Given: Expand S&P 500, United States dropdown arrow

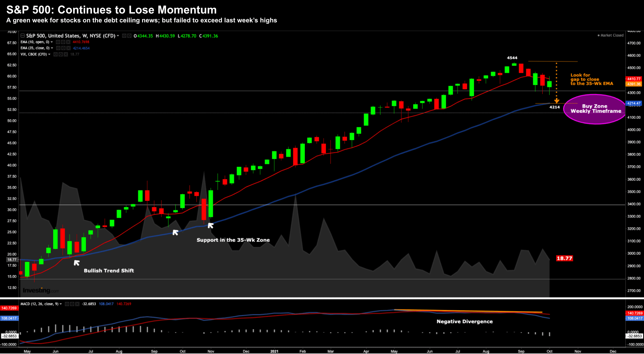Looking at the screenshot, I should tap(118, 36).
